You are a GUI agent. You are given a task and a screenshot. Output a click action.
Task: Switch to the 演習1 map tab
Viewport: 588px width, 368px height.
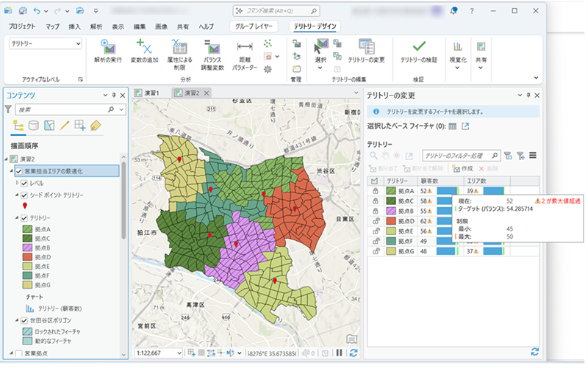pos(151,93)
